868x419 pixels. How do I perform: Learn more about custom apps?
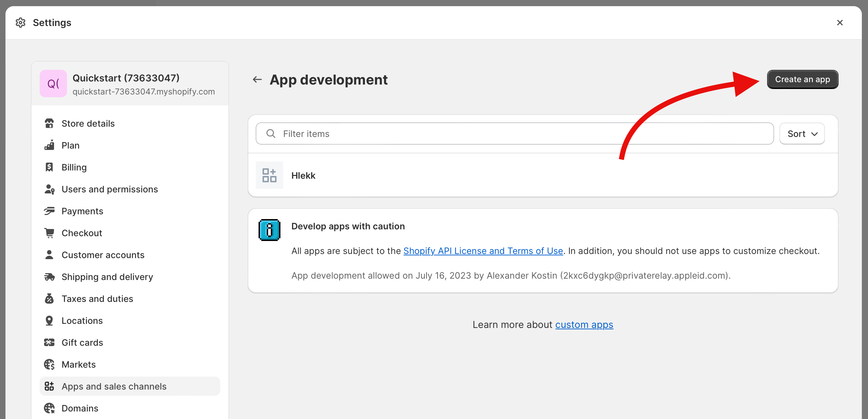pos(584,324)
